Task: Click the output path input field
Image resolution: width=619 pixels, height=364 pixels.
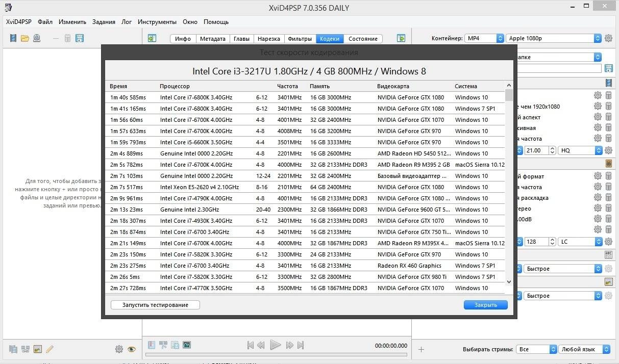Action: point(558,68)
